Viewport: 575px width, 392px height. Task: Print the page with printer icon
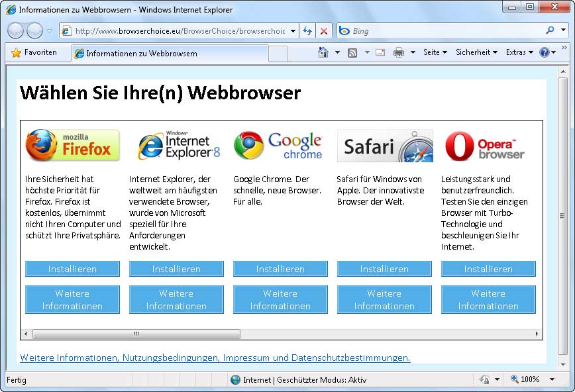(399, 52)
